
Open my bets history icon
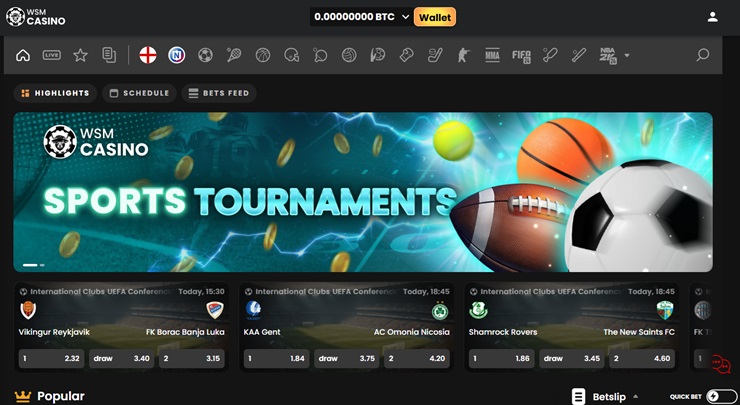click(x=109, y=55)
